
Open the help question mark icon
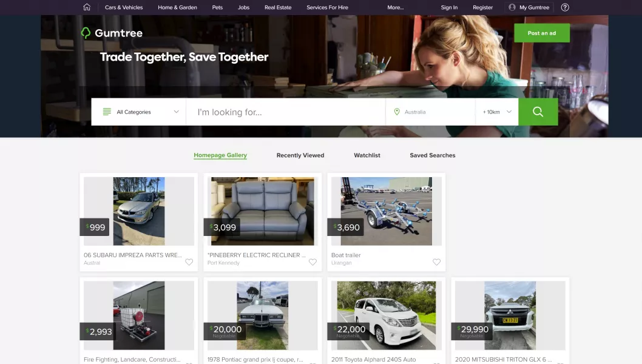pos(565,7)
